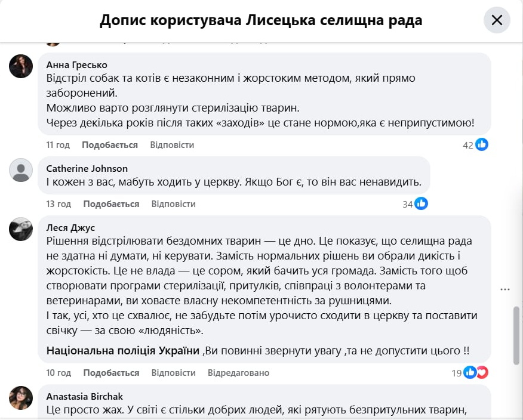Open three-dots options menu beside Леся Джус's comment
This screenshot has width=523, height=420.
pos(505,289)
